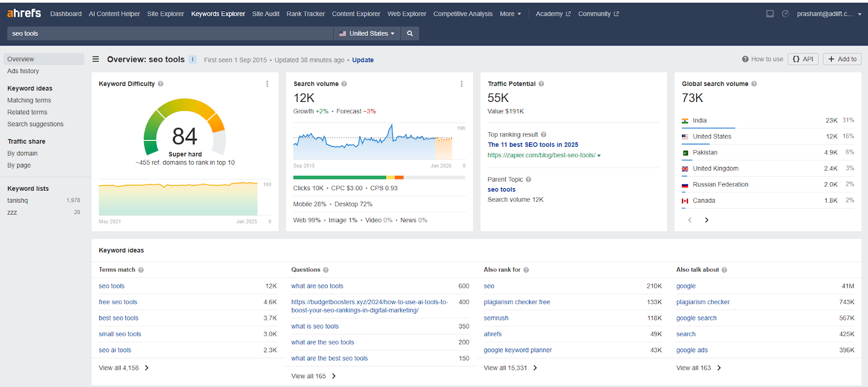Open Academy external link
The height and width of the screenshot is (387, 868).
pos(553,14)
